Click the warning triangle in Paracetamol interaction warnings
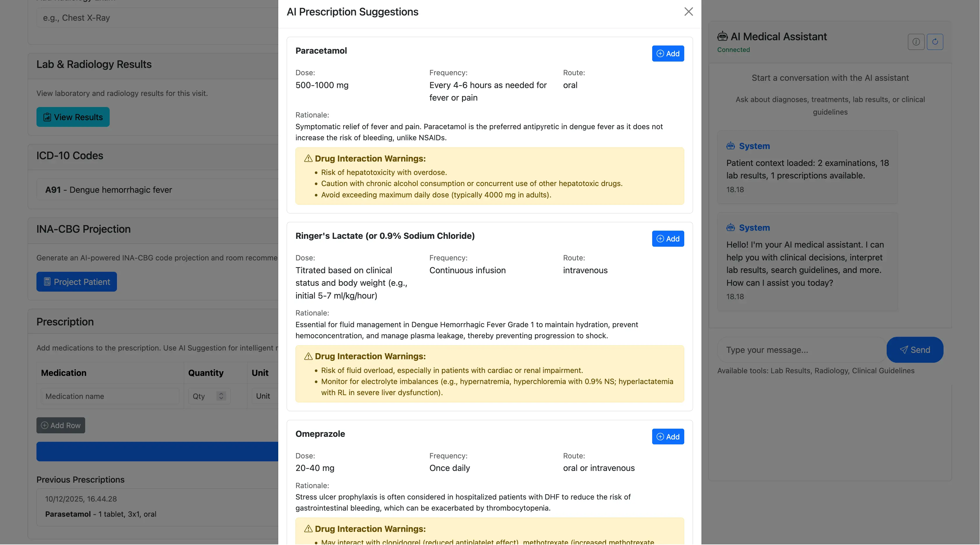 point(309,159)
